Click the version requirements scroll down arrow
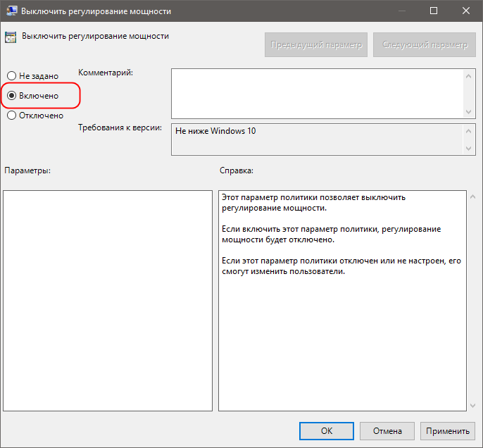The height and width of the screenshot is (448, 483). (468, 149)
